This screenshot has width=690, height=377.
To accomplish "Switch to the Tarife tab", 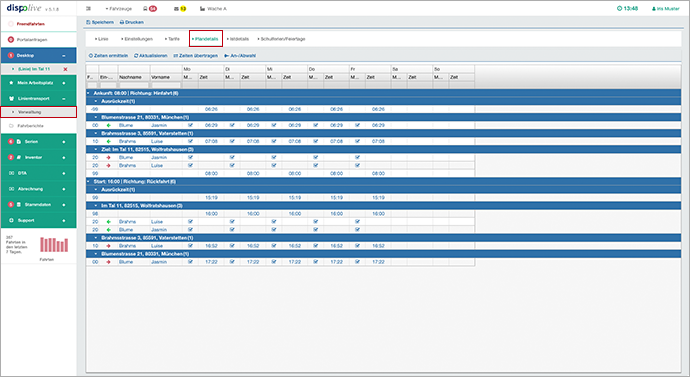I will [x=172, y=39].
